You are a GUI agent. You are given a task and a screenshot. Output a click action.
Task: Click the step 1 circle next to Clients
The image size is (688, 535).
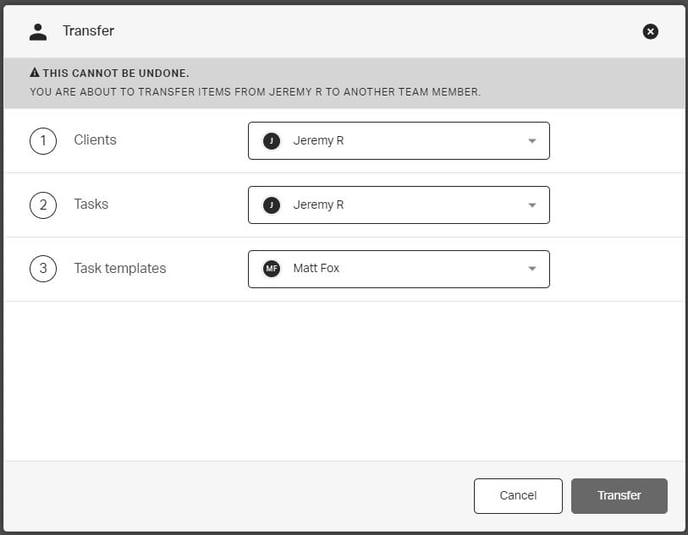[x=43, y=141]
